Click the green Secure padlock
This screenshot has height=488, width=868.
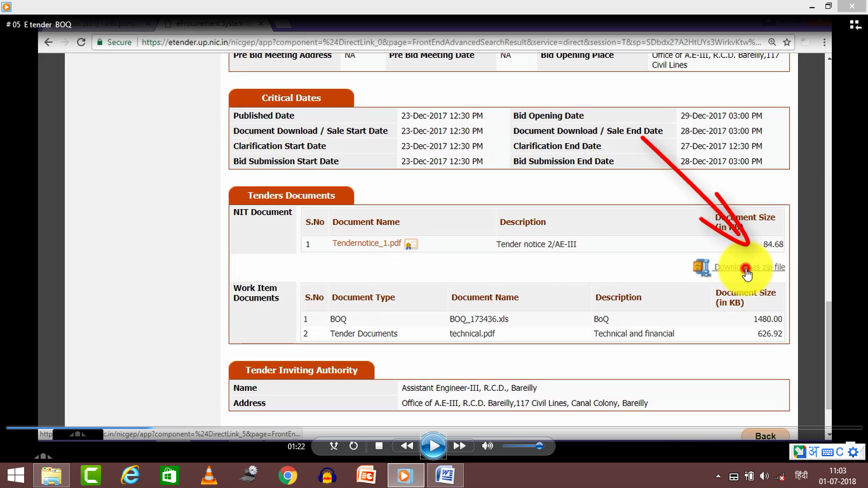pyautogui.click(x=99, y=42)
